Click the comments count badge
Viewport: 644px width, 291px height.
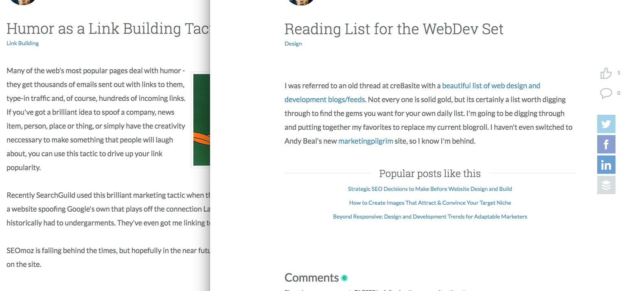tap(344, 278)
